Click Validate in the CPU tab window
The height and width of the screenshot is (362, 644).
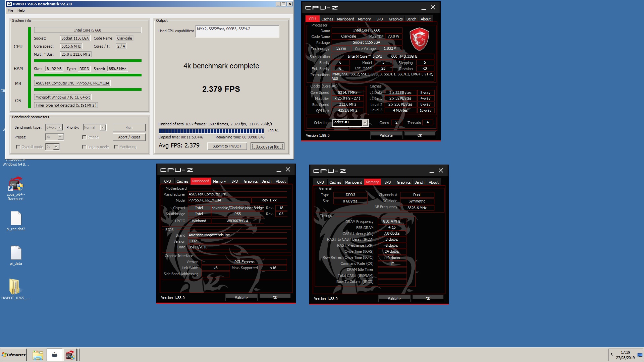tap(386, 135)
